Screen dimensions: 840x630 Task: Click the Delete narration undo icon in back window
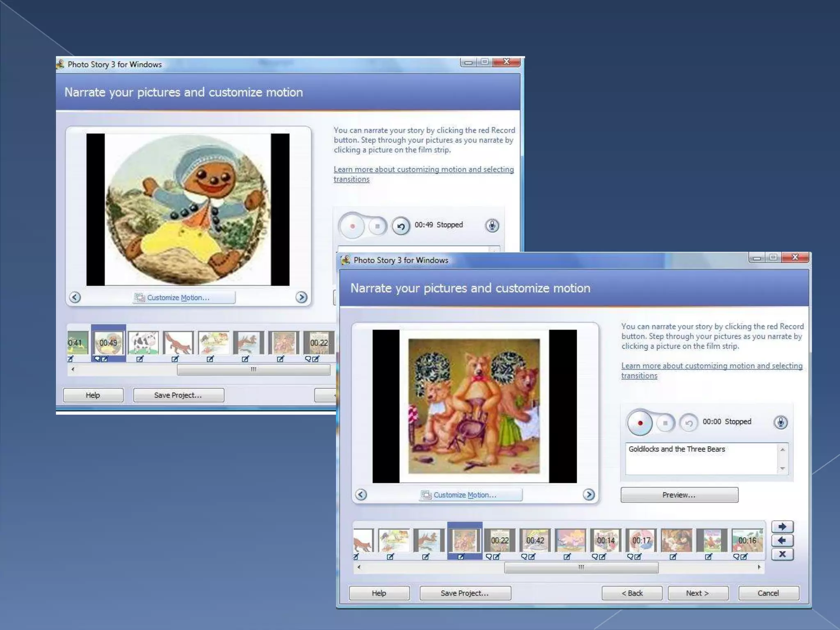[x=401, y=226]
